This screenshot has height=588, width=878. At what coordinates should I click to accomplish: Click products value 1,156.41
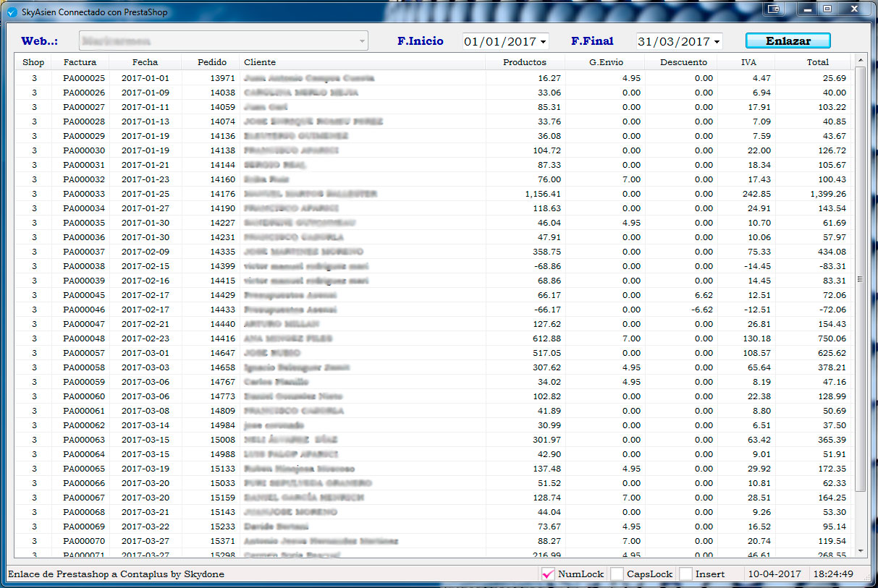pyautogui.click(x=543, y=194)
